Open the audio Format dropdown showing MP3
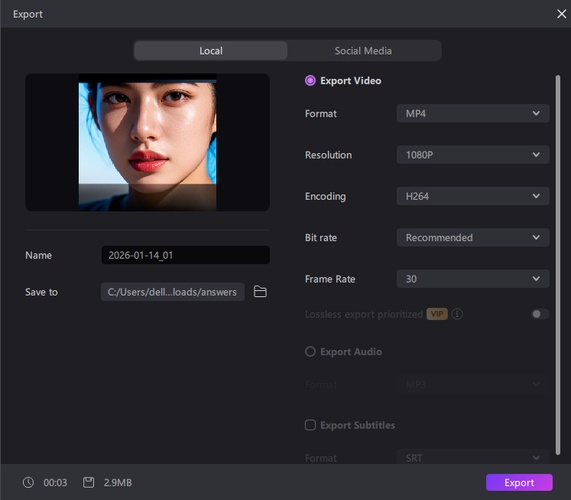This screenshot has width=571, height=500. click(x=473, y=385)
